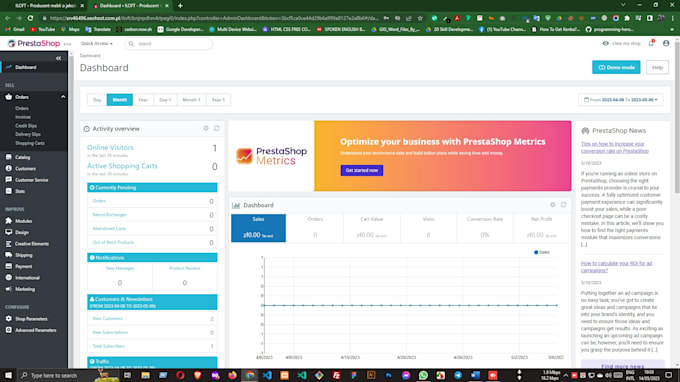Toggle the Demo mode button

(x=616, y=67)
